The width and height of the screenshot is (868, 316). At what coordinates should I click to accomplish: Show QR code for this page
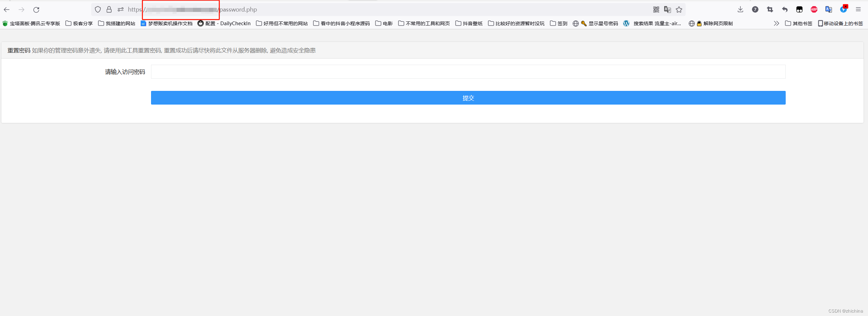point(656,10)
